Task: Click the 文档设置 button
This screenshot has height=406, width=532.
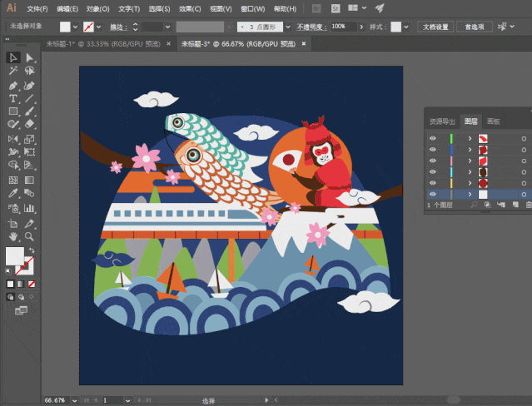Action: 435,27
